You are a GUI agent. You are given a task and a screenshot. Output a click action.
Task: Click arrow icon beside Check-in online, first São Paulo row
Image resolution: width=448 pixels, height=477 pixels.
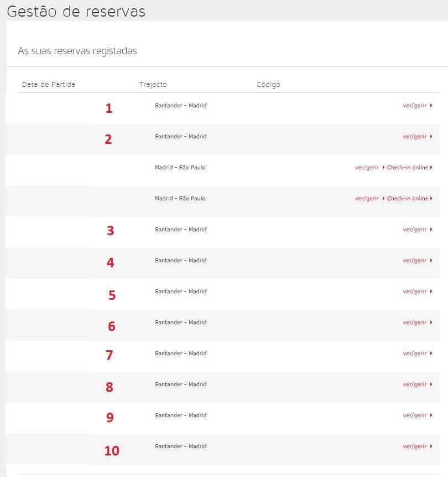(431, 167)
